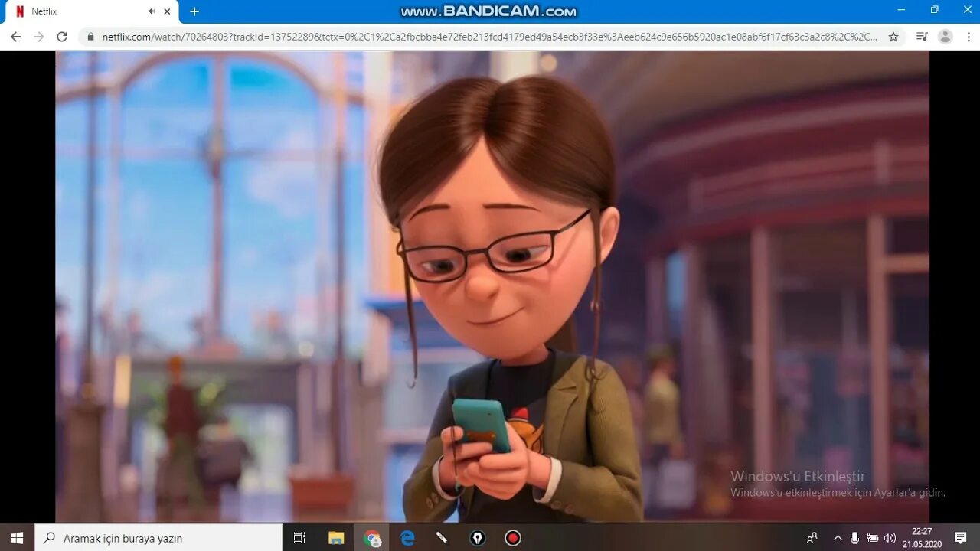Open microphone tray icon
This screenshot has width=980, height=551.
(x=855, y=538)
